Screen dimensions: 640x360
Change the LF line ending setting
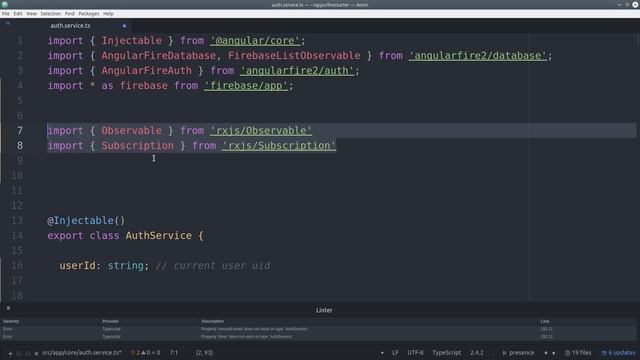click(x=395, y=353)
